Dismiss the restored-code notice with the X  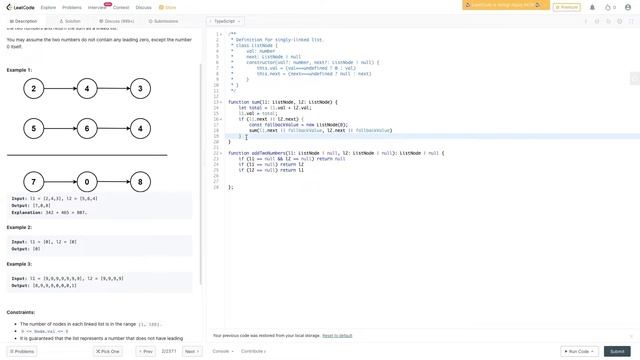click(x=631, y=336)
